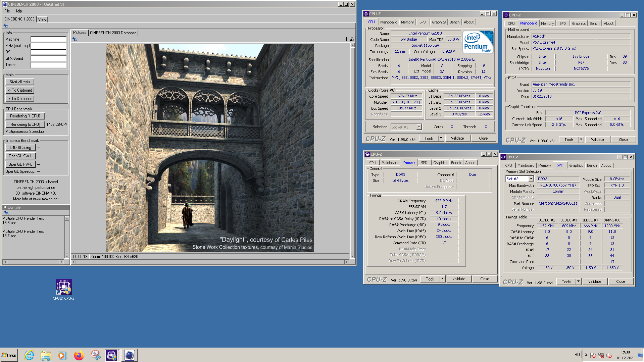Click the GFX-Board input field
The height and width of the screenshot is (362, 644).
pos(49,58)
